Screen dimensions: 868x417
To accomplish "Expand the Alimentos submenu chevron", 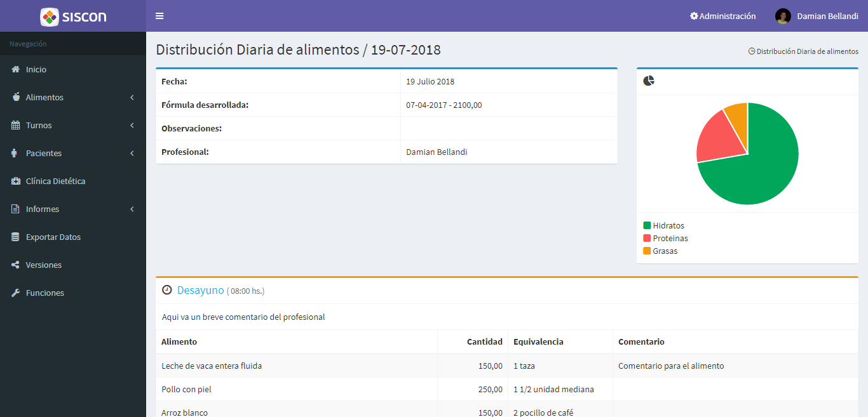I will pyautogui.click(x=132, y=97).
